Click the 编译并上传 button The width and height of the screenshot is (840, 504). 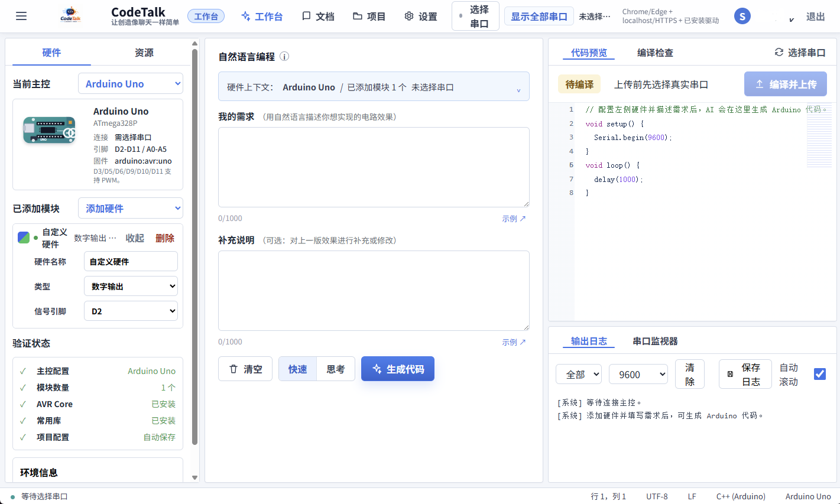click(785, 84)
